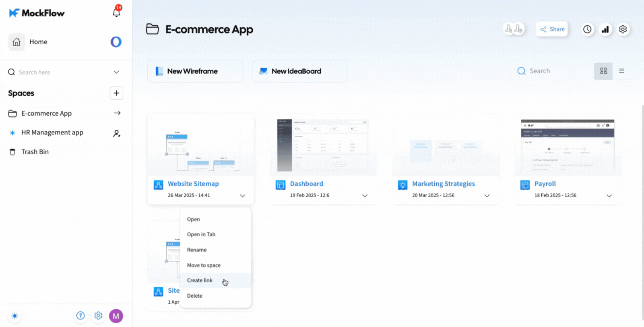This screenshot has width=644, height=327.
Task: Click the sitemap icon beside Website Sitemap
Action: [x=158, y=185]
